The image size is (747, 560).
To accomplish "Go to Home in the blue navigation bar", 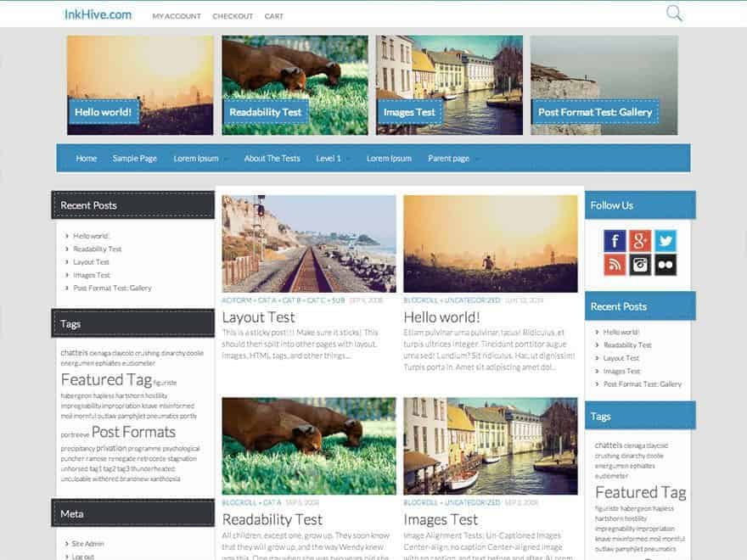I will tap(86, 159).
